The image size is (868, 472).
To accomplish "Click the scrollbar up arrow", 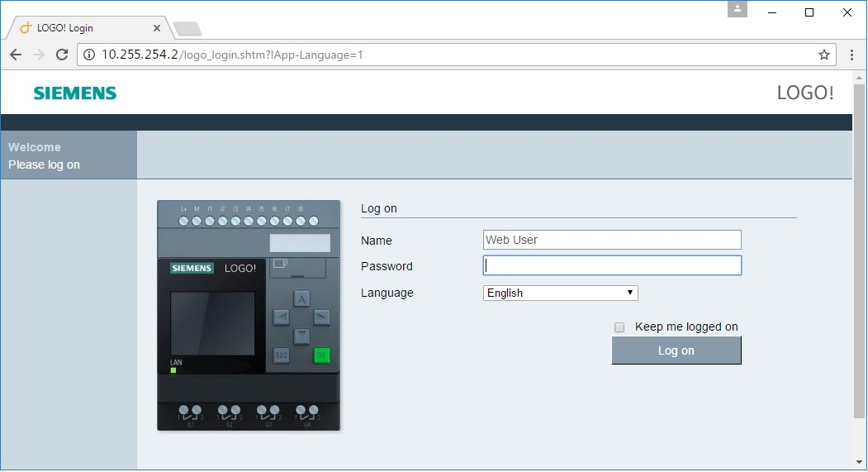I will coord(859,78).
